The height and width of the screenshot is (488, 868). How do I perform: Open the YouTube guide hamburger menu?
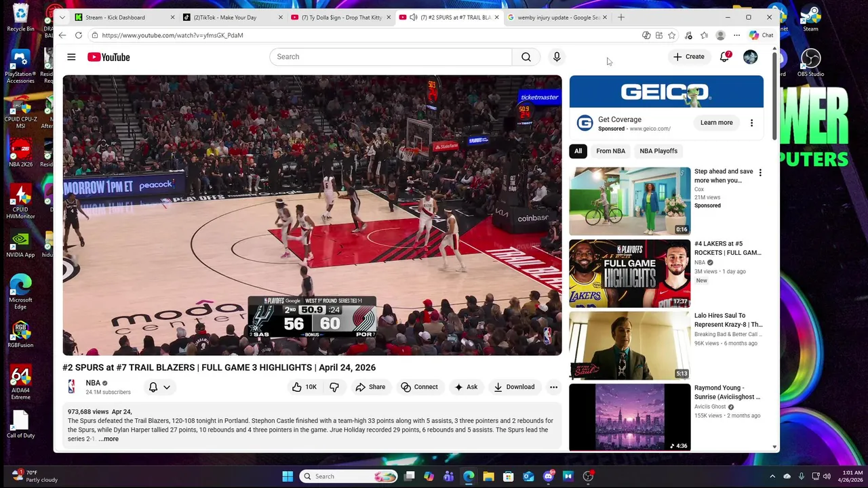[71, 57]
